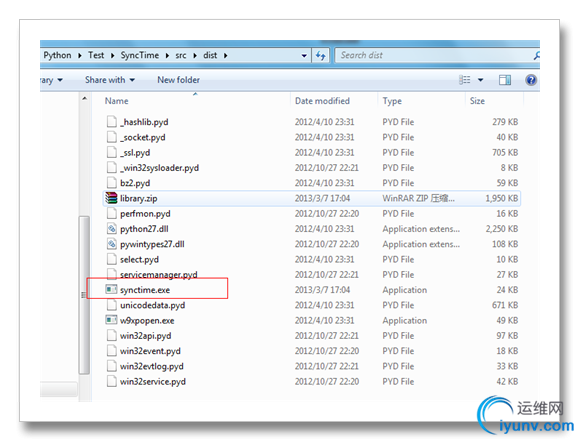This screenshot has width=580, height=442.
Task: Click the _socket.pyd file icon
Action: click(x=111, y=137)
